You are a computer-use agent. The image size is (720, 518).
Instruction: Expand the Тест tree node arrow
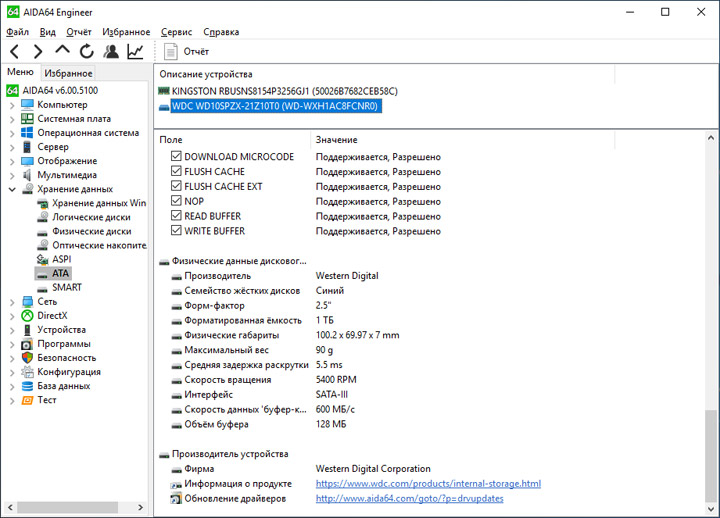click(x=12, y=401)
